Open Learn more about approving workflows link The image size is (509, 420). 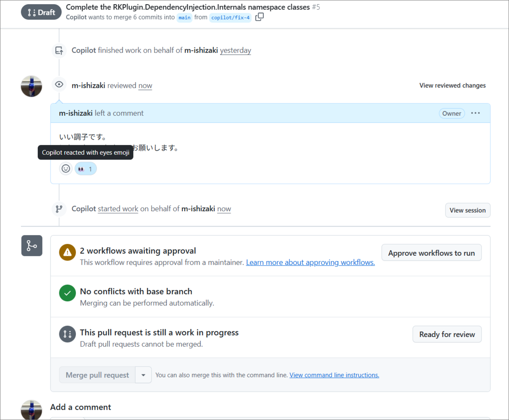pyautogui.click(x=310, y=262)
